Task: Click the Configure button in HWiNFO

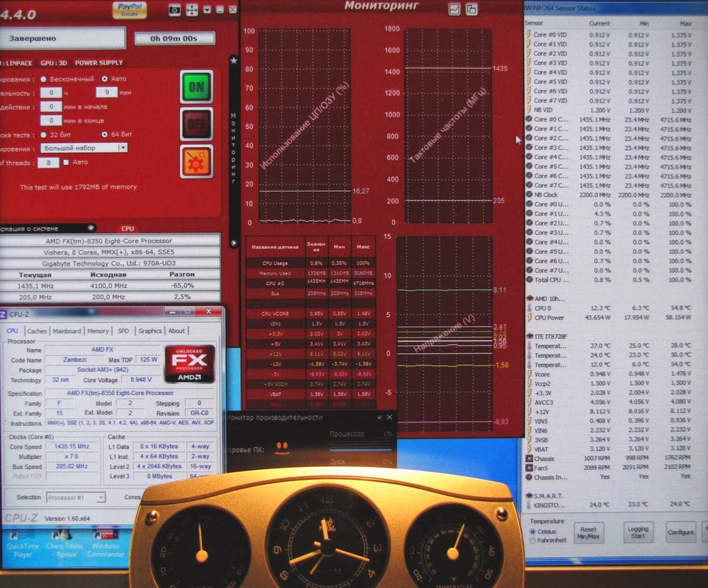Action: [x=680, y=533]
